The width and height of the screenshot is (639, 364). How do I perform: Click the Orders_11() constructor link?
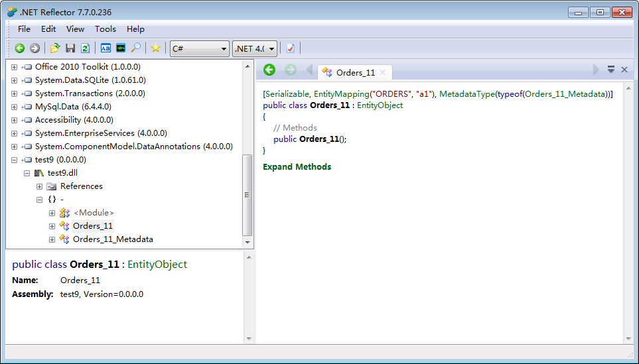319,139
